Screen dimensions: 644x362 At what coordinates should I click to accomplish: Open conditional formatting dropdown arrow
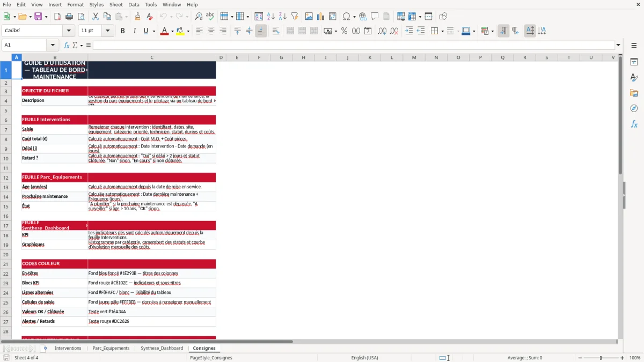[492, 31]
